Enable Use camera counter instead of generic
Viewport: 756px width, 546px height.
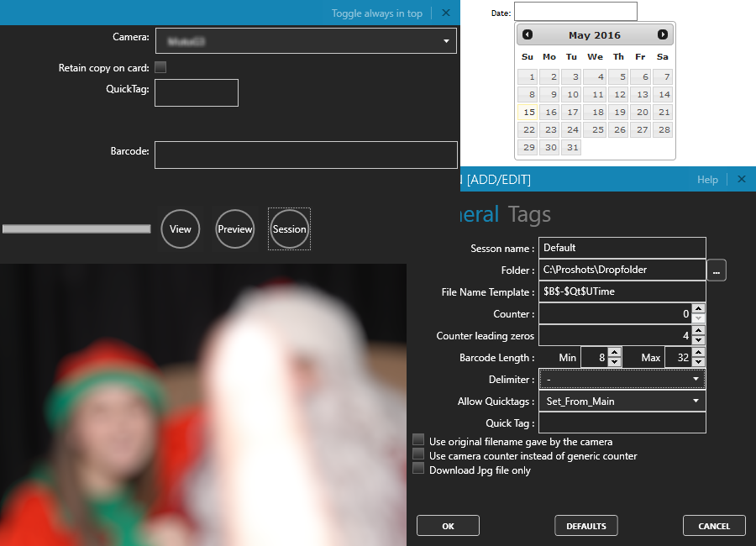coord(418,454)
